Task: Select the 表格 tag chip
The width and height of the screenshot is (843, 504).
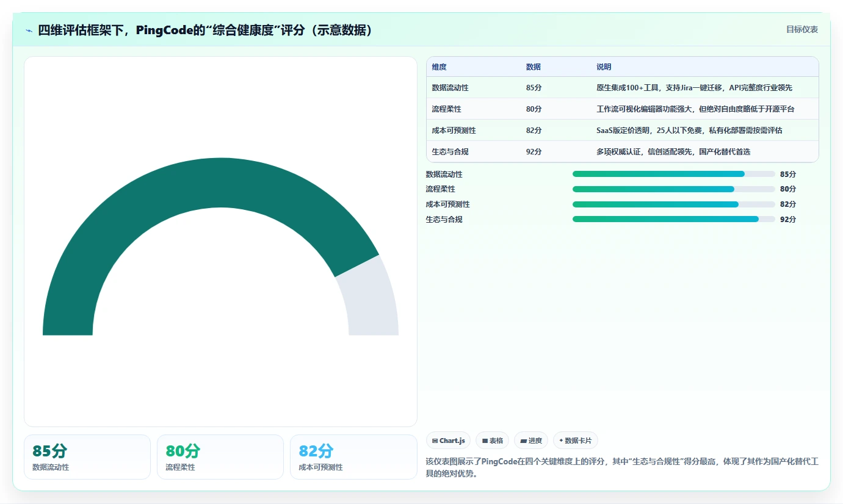Action: [492, 441]
